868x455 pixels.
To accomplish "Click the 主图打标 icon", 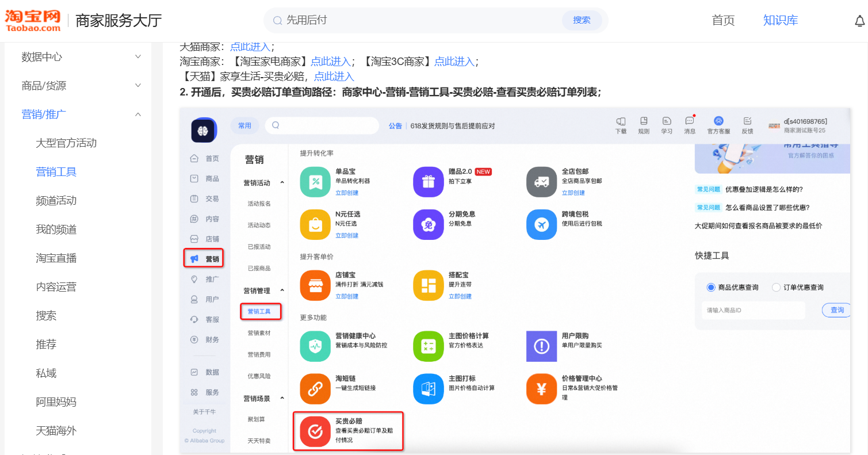I will coord(428,389).
